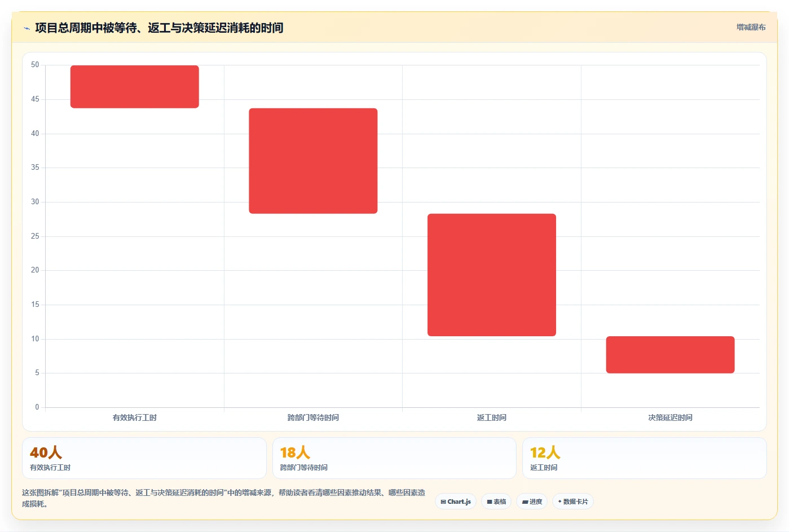Click the 返工时间 x-axis label
The width and height of the screenshot is (789, 532).
492,417
